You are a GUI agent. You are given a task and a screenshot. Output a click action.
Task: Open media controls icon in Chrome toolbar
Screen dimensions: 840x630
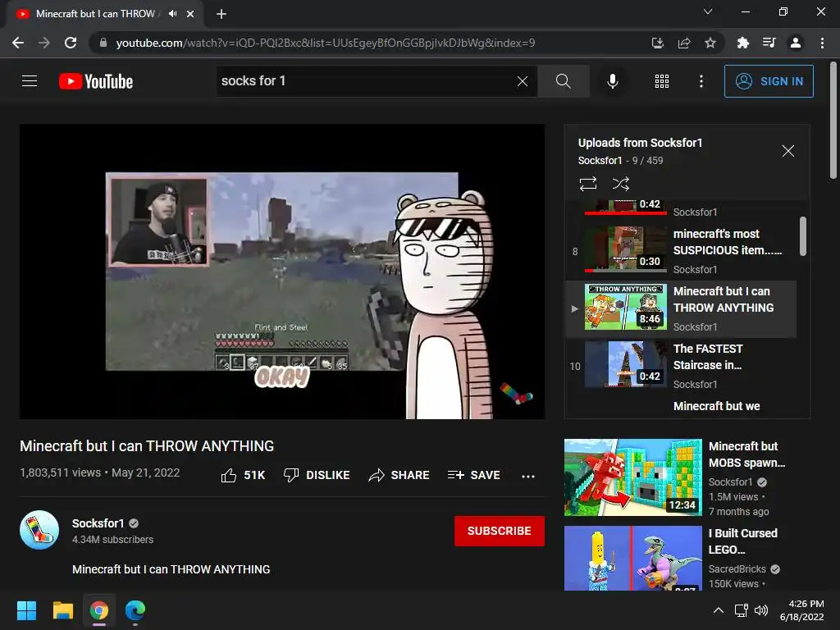[x=769, y=43]
